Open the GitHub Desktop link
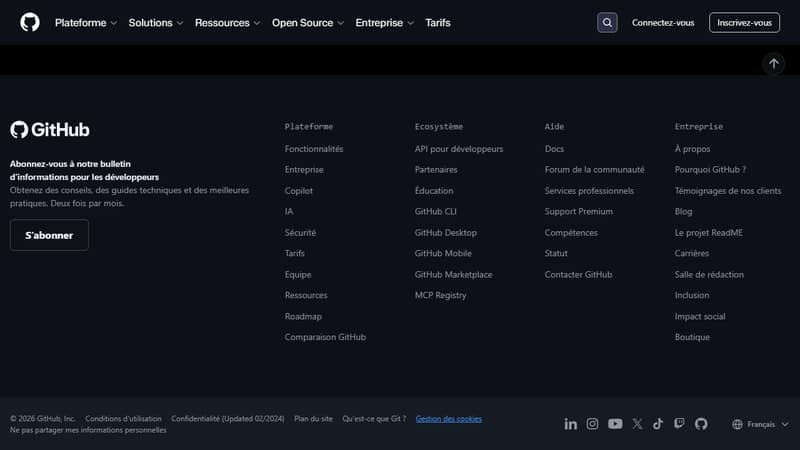 coord(445,233)
